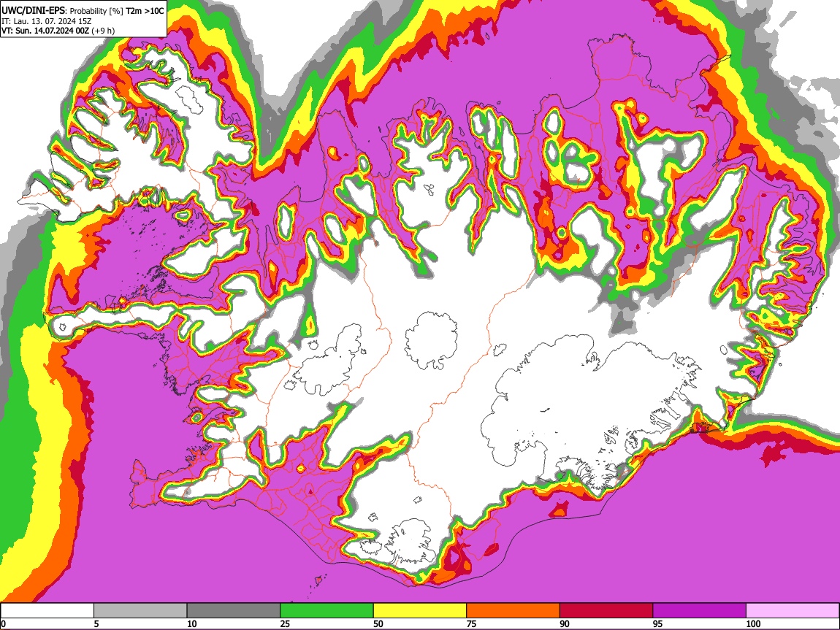Click the '(+9 h)' forecast offset text
Image resolution: width=840 pixels, height=630 pixels.
[x=103, y=31]
